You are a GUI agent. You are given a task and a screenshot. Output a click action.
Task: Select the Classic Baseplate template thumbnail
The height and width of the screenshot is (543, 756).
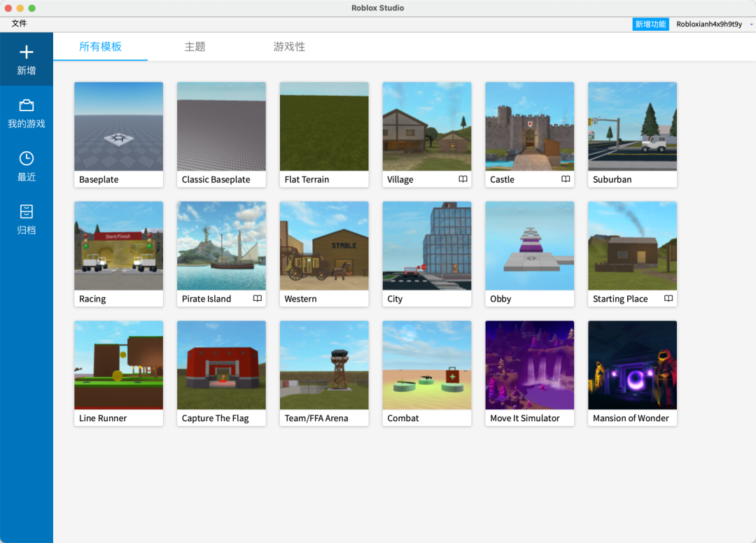pos(221,126)
